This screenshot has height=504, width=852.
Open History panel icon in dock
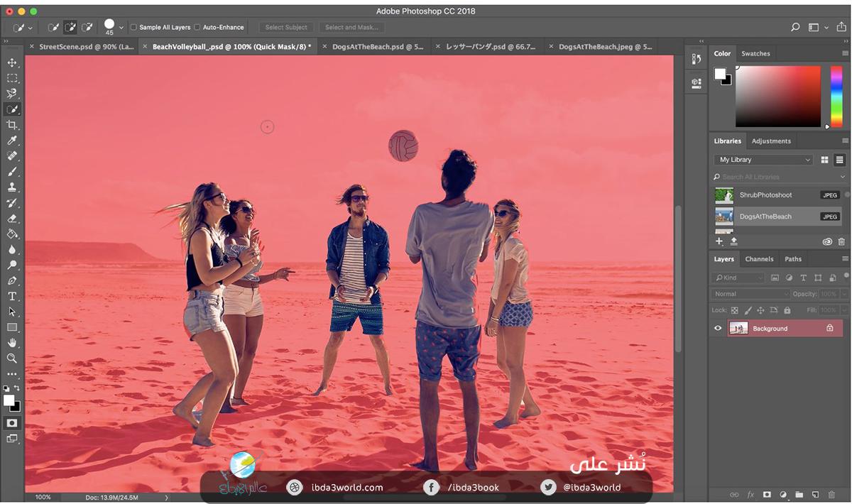(x=696, y=60)
